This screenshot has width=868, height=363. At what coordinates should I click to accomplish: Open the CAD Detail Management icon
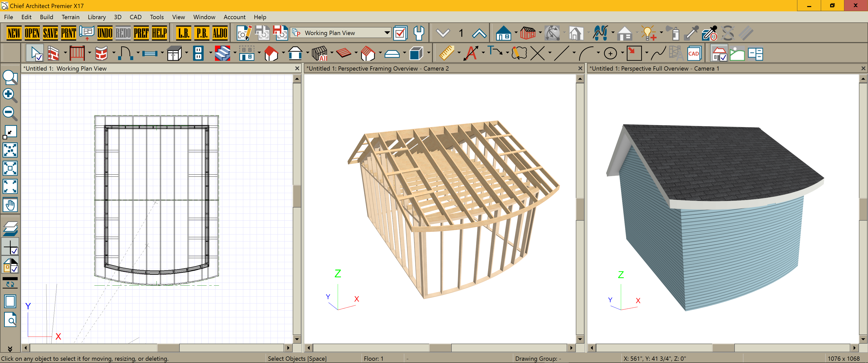[x=694, y=53]
